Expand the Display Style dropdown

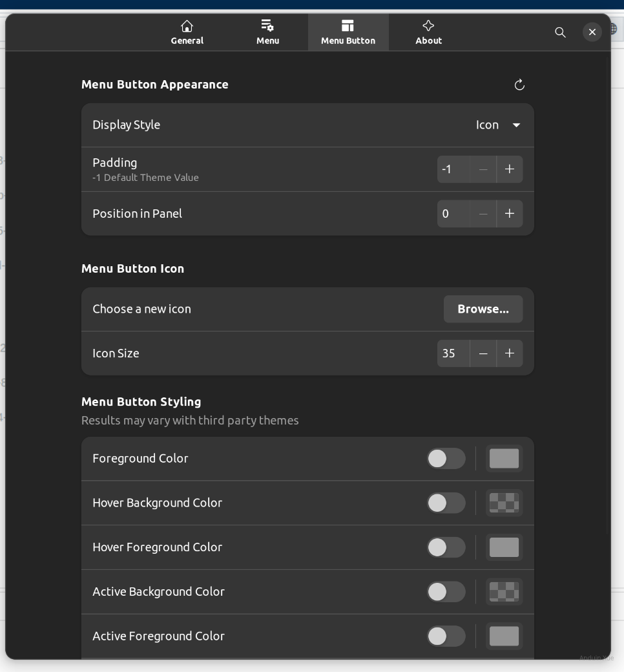498,125
